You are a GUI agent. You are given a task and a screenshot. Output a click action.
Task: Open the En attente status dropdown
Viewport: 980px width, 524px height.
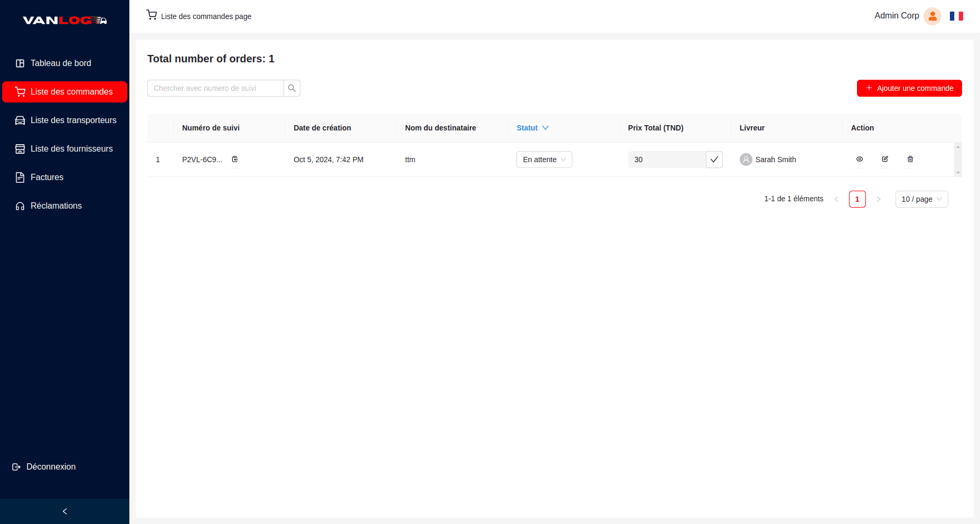[544, 160]
